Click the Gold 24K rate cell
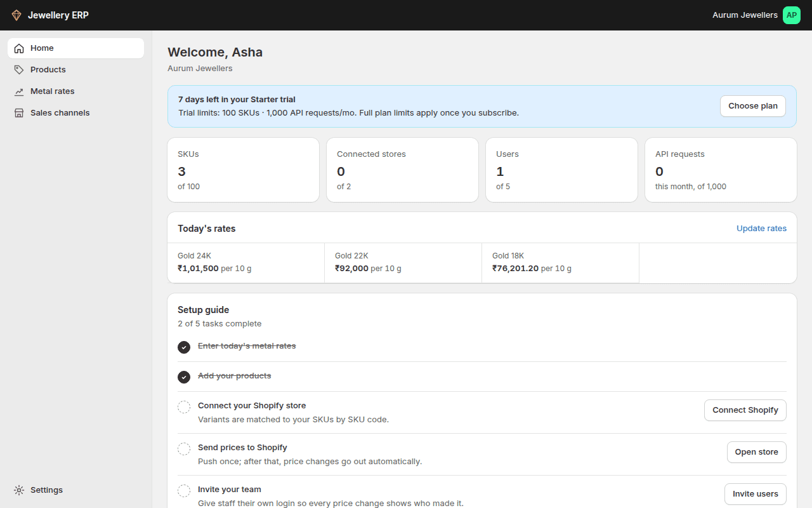The height and width of the screenshot is (508, 812). pyautogui.click(x=246, y=262)
